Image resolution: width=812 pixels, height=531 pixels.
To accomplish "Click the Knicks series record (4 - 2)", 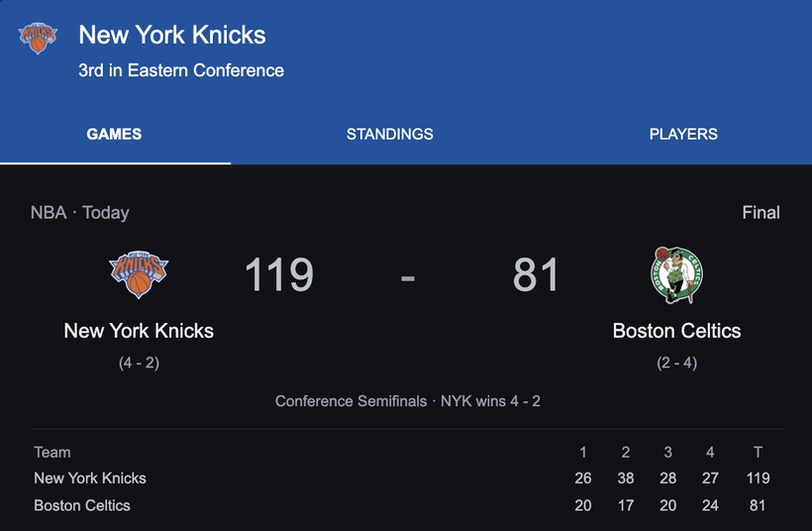I will tap(139, 363).
